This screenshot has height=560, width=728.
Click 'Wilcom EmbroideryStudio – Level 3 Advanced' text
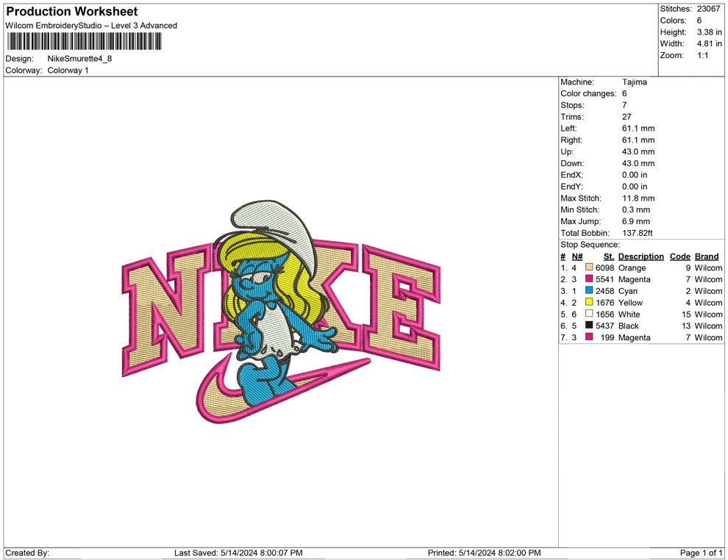[x=91, y=26]
